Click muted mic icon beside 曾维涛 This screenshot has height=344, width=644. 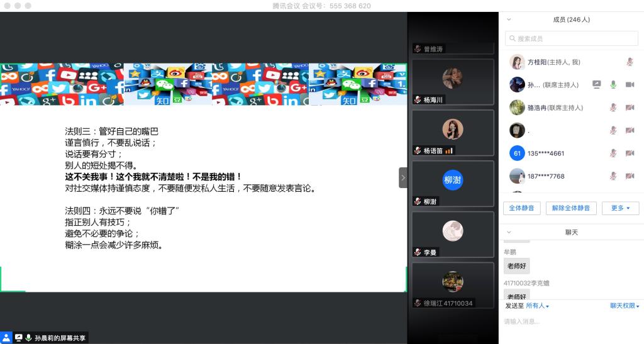tap(418, 49)
